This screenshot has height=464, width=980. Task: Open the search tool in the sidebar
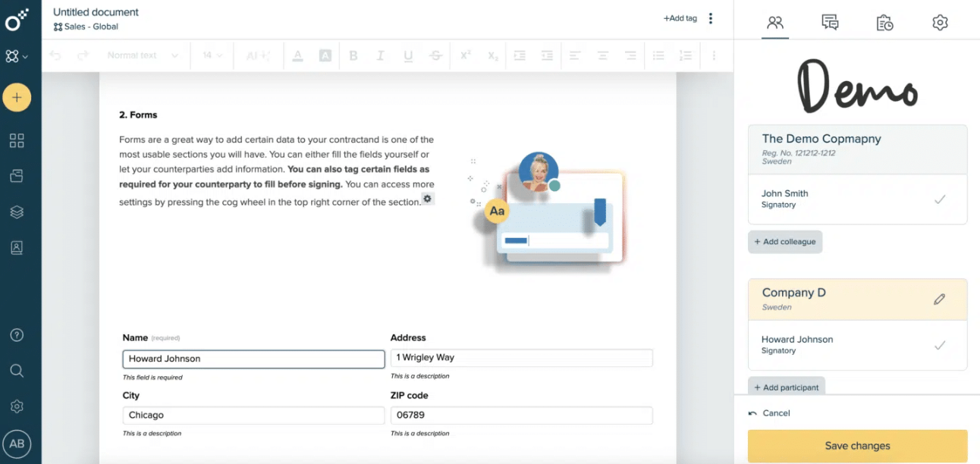(17, 371)
